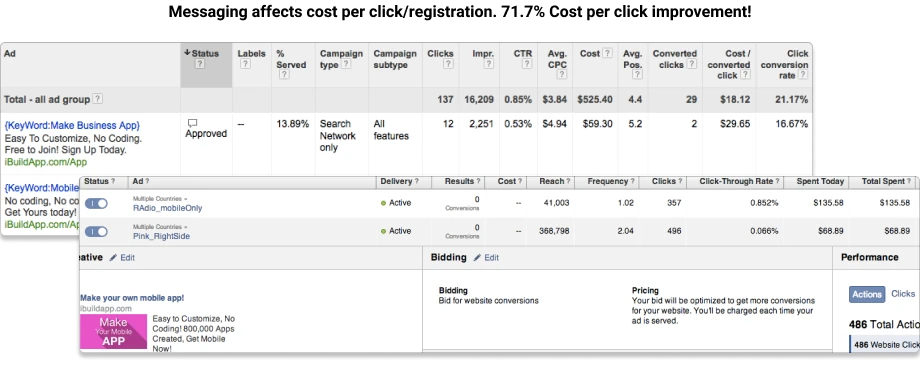Image resolution: width=920 pixels, height=380 pixels.
Task: Open help icon beside Delivery header
Action: point(418,182)
